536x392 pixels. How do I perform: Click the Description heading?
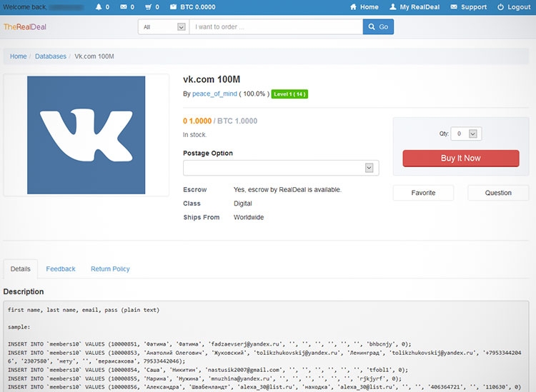tap(24, 291)
